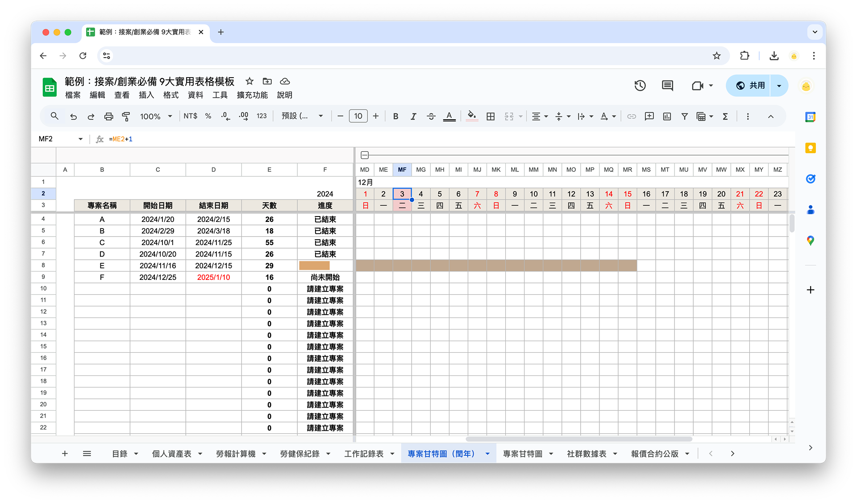Click the functions sigma icon
This screenshot has height=504, width=857.
(x=725, y=117)
